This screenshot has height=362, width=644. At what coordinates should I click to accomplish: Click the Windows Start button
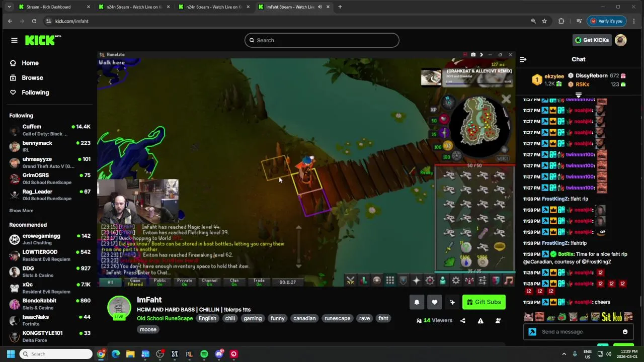click(11, 354)
